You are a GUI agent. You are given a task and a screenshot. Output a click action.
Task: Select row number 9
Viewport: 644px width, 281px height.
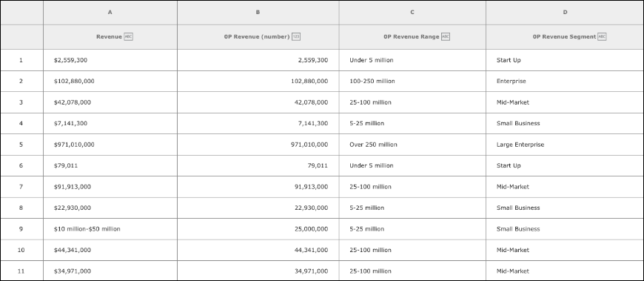pyautogui.click(x=21, y=229)
